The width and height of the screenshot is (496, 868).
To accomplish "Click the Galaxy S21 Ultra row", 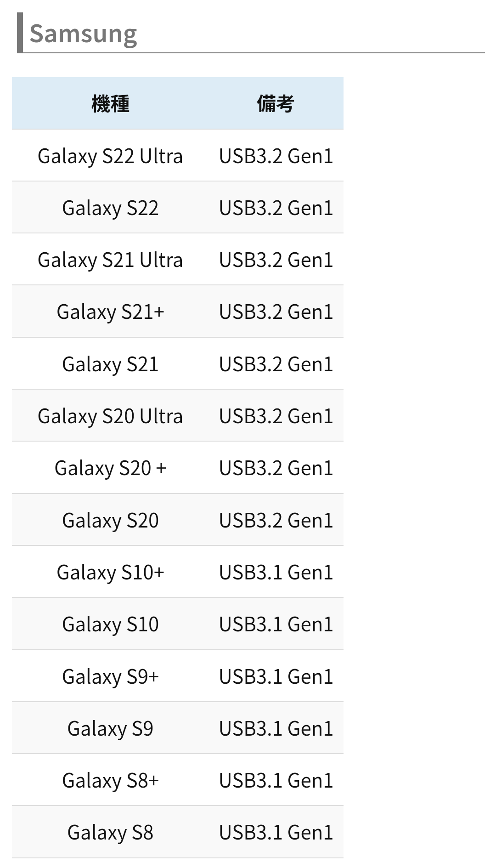I will (110, 260).
